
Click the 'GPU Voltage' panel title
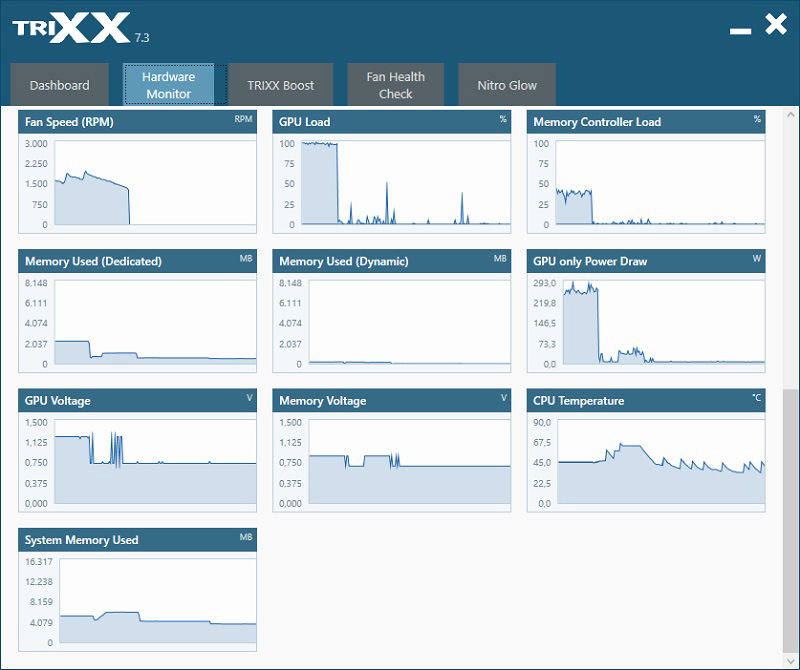click(x=58, y=401)
